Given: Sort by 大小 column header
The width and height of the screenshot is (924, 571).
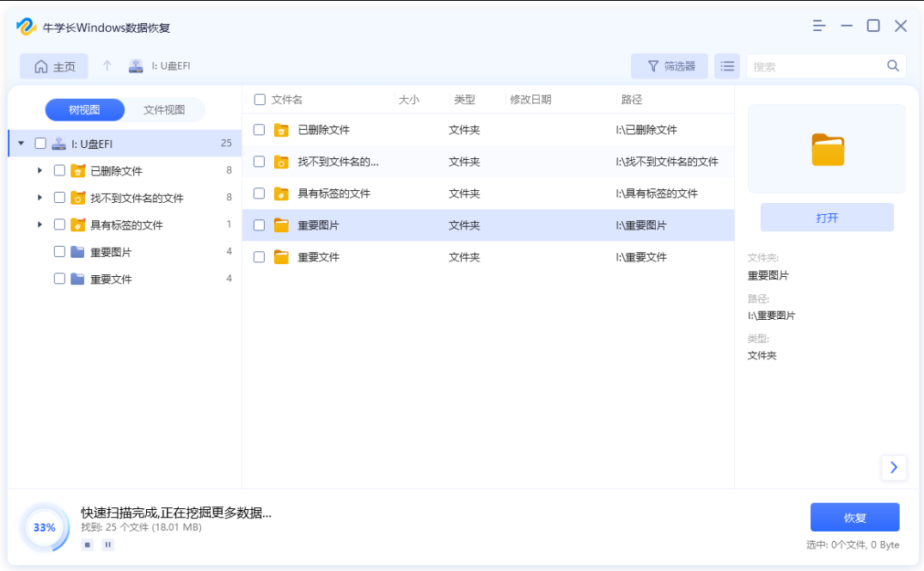Looking at the screenshot, I should click(409, 100).
